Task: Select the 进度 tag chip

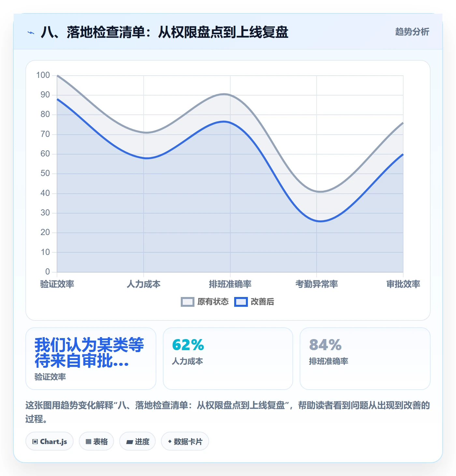Action: 137,441
